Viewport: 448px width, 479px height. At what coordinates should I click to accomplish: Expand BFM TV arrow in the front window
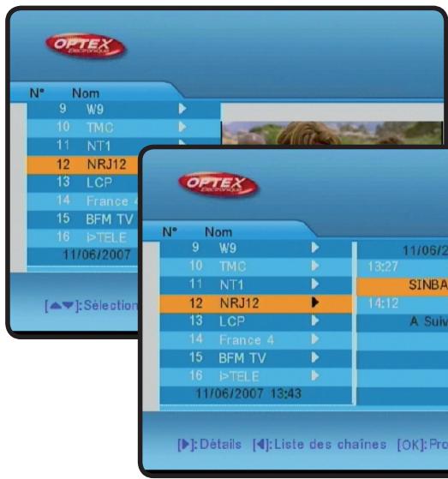[x=315, y=357]
